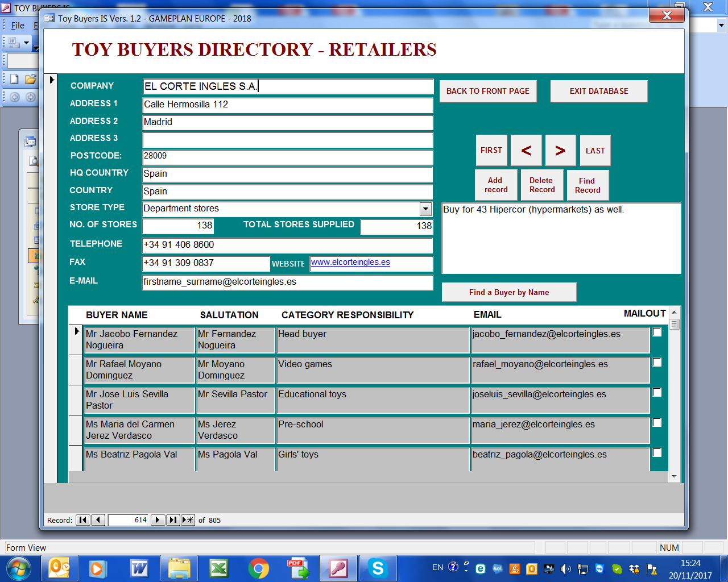Click the COMPANY field containing EL CORTE INGLES
This screenshot has height=582, width=728.
tap(288, 86)
